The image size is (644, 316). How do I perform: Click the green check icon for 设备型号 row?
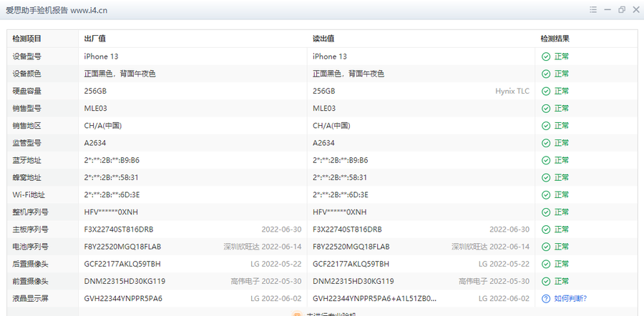coord(546,56)
